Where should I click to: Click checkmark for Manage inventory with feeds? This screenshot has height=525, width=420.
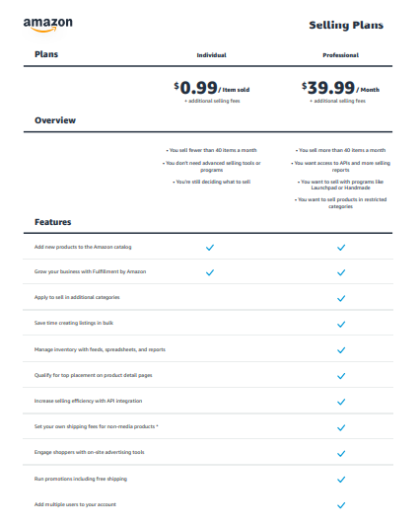(x=341, y=350)
